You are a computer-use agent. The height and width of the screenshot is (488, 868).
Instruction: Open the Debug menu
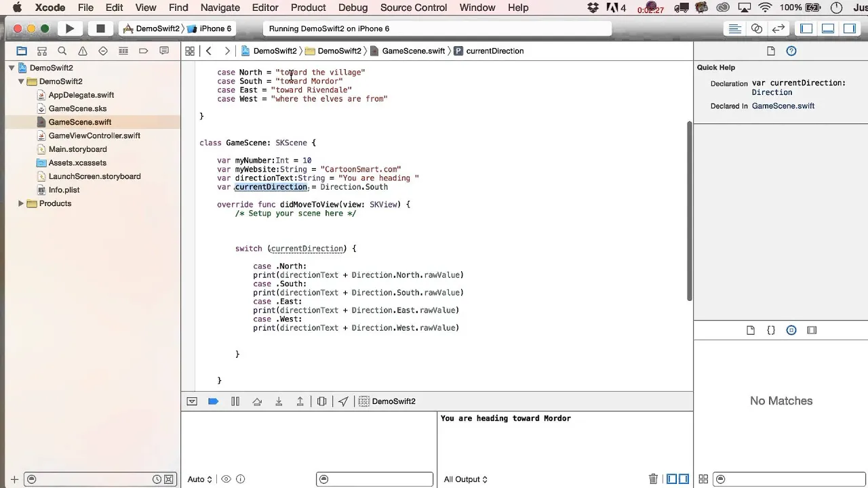point(353,7)
